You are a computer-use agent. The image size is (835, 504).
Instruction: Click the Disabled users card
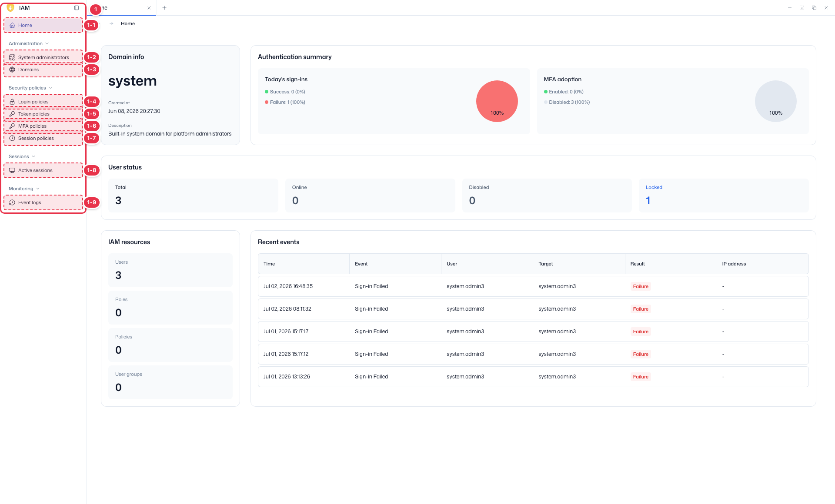[x=547, y=196]
